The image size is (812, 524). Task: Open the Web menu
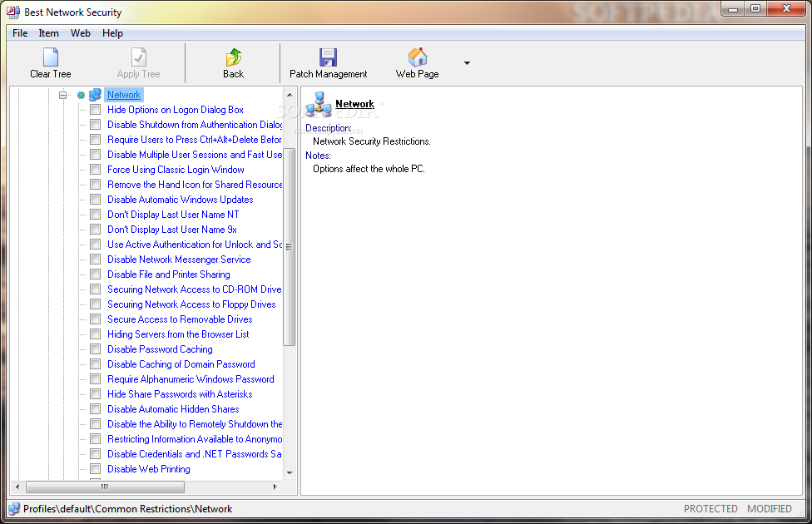coord(80,33)
